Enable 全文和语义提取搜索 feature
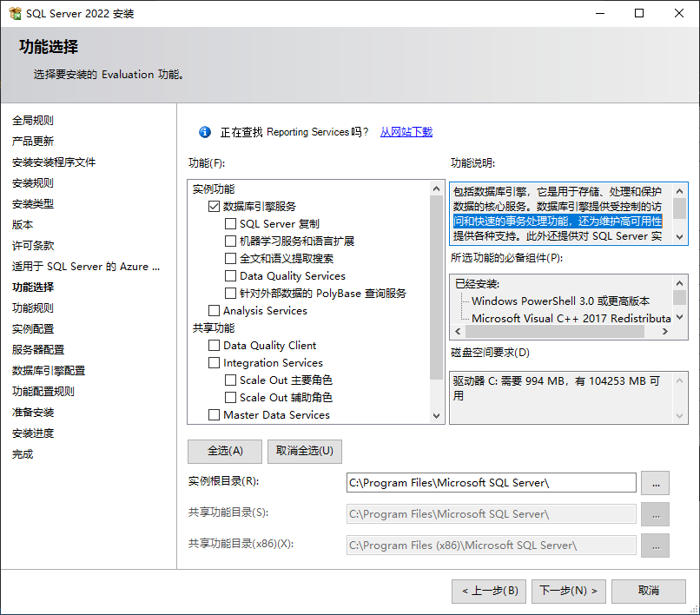 pos(231,259)
